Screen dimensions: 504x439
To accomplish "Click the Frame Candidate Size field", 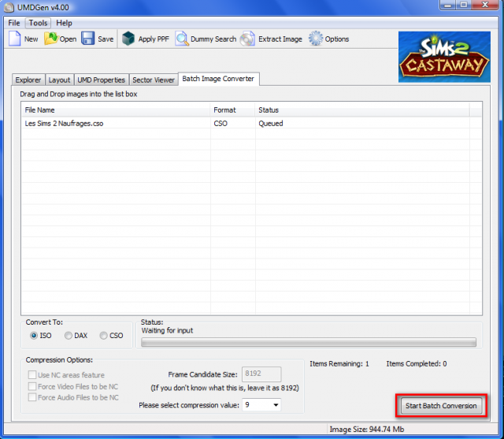I will (261, 374).
